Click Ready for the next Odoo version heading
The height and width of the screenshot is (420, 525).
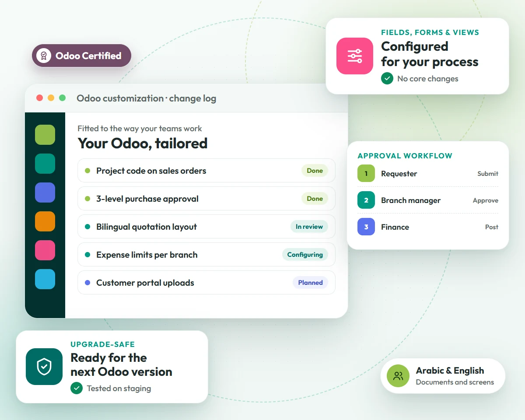[121, 365]
